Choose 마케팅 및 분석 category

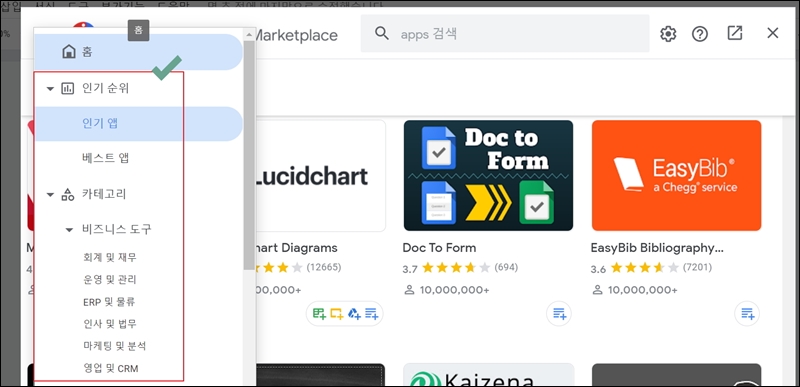[x=114, y=346]
